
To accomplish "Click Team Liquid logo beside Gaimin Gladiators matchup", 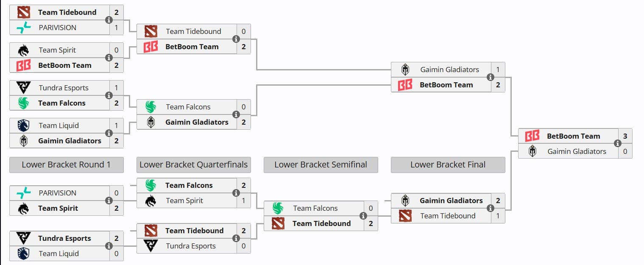I will tap(23, 126).
